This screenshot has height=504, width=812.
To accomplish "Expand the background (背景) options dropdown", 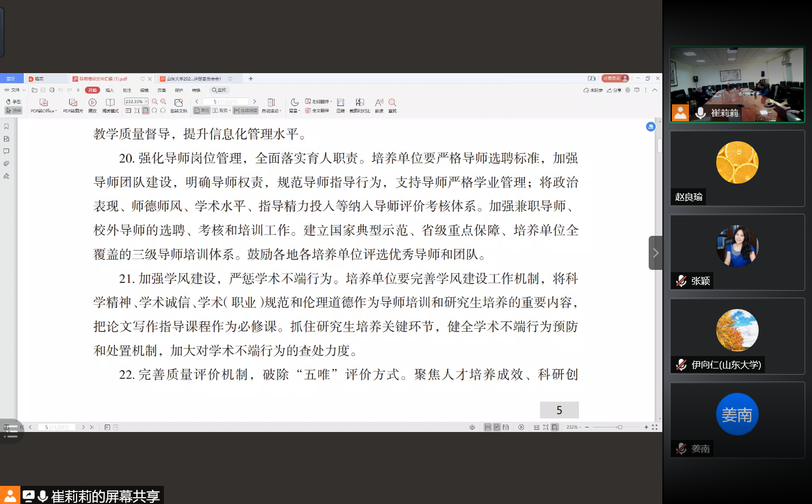I will [x=294, y=111].
